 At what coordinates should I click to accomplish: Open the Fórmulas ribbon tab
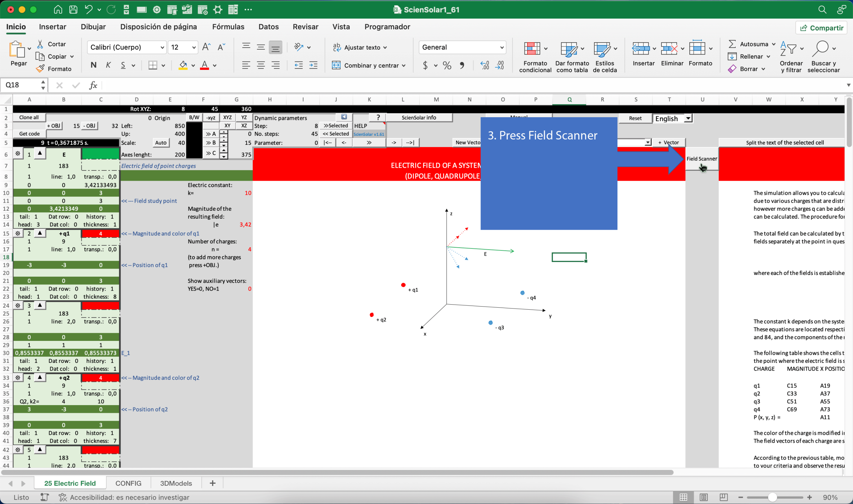228,27
